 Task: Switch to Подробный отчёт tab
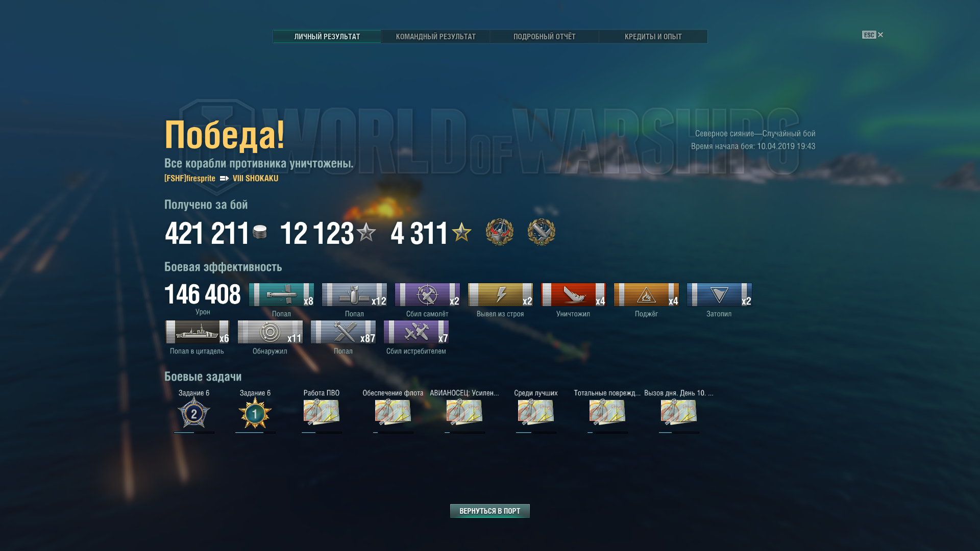544,37
